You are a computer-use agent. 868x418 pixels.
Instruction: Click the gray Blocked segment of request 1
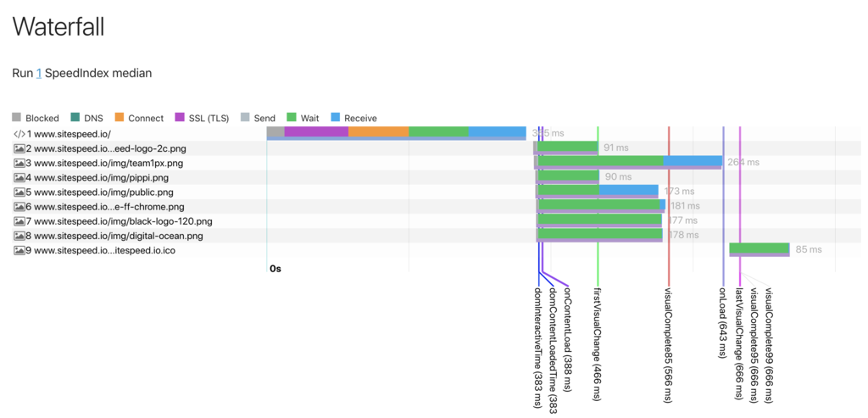tap(275, 131)
